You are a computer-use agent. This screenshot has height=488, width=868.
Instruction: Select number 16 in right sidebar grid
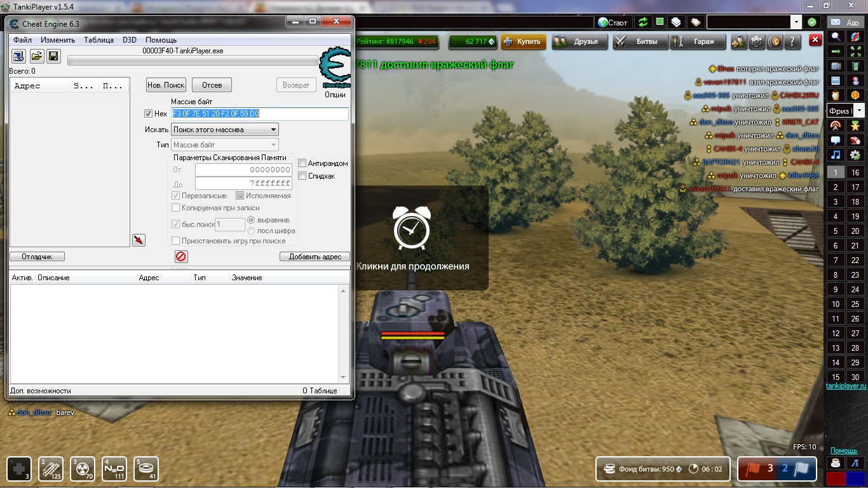tap(855, 172)
